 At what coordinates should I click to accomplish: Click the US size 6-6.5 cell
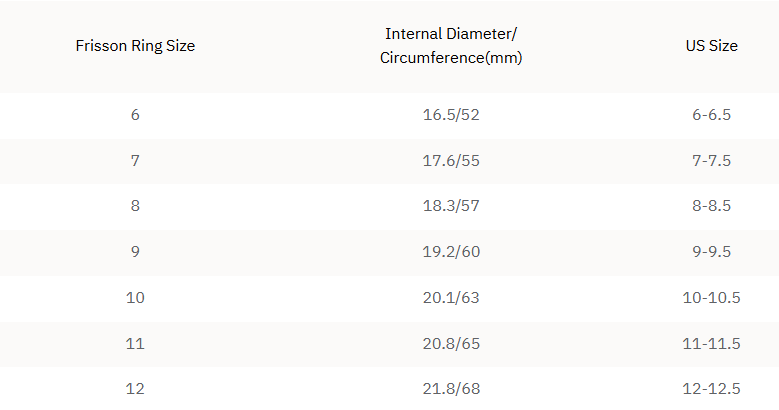tap(711, 115)
